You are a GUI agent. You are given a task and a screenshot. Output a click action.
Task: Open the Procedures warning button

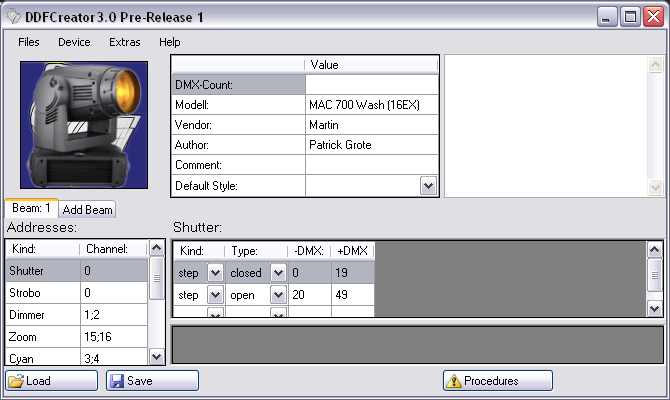(497, 381)
